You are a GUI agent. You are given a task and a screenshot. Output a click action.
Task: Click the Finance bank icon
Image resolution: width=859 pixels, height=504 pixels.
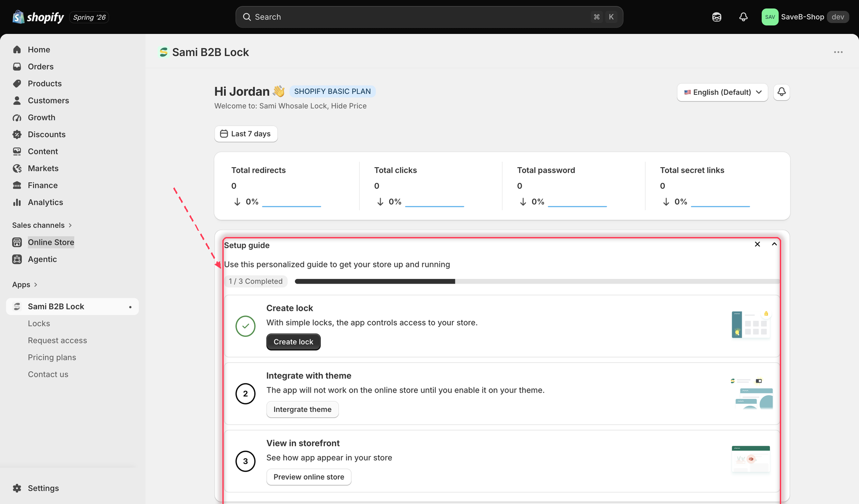(17, 186)
